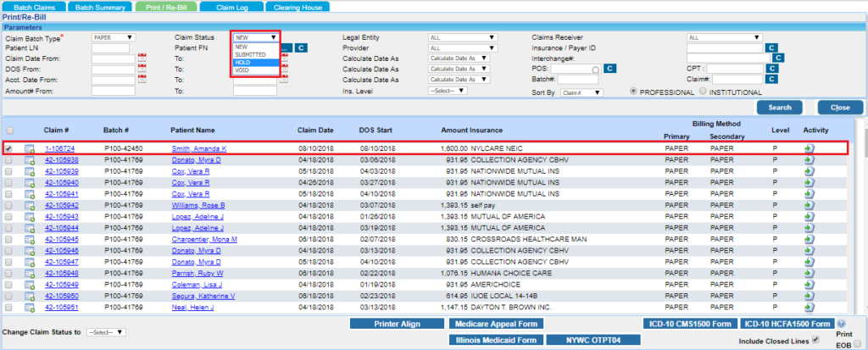Image resolution: width=868 pixels, height=350 pixels.
Task: Click help icon next to ICD-10 HCFA1500 Form
Action: point(840,324)
